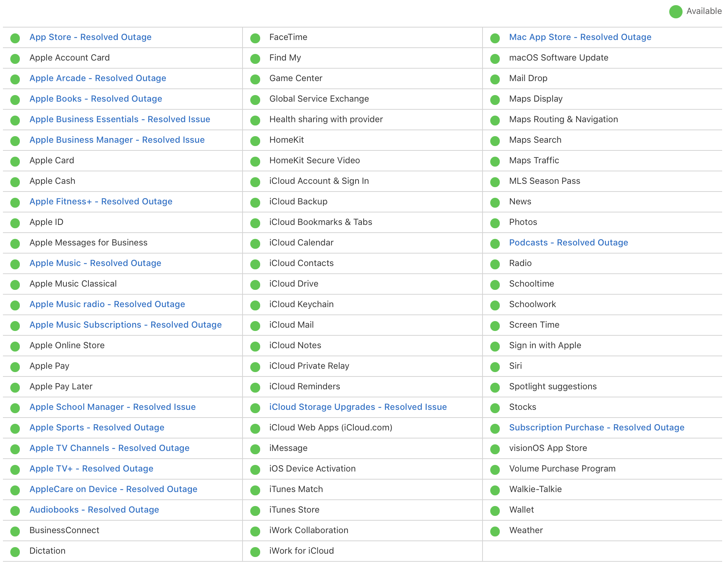
Task: Expand Apple Music Subscriptions Resolved Outage
Action: [x=125, y=325]
